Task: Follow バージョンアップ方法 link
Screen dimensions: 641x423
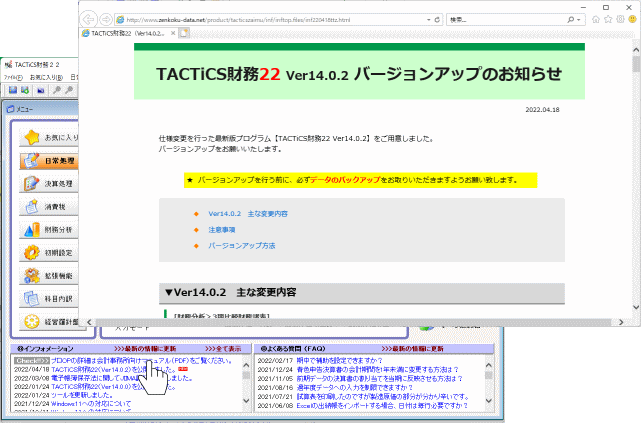Action: [242, 246]
